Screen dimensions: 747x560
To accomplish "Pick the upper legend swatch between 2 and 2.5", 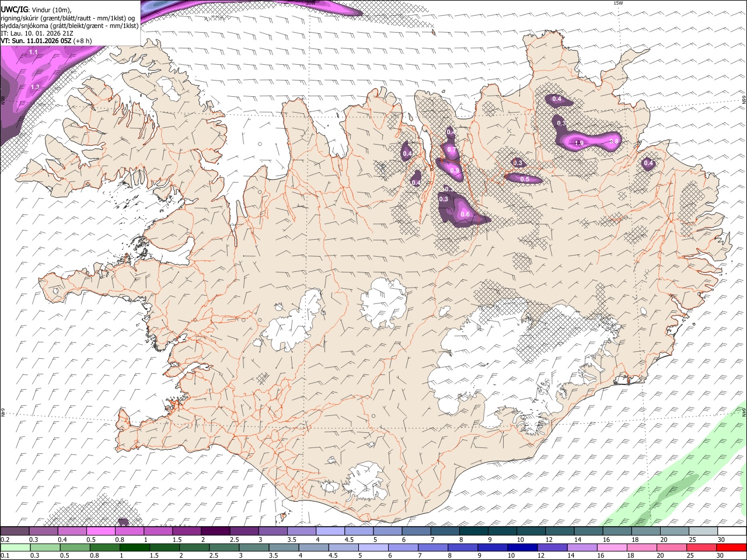I will click(215, 531).
